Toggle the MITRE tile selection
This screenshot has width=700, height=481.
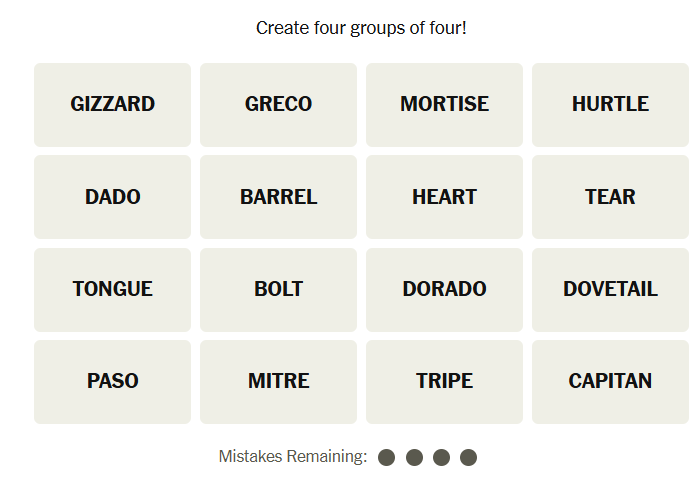(x=278, y=381)
